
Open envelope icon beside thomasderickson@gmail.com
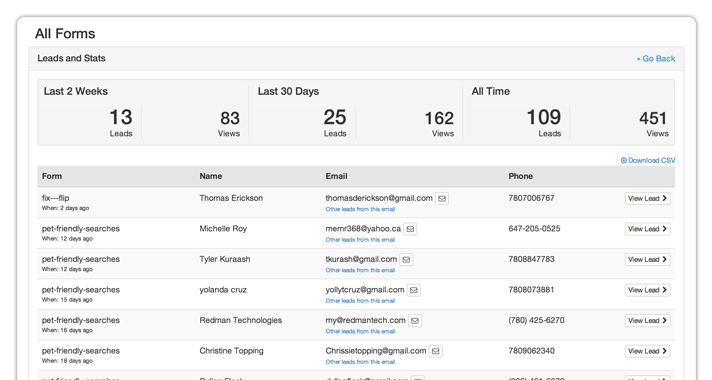tap(442, 198)
